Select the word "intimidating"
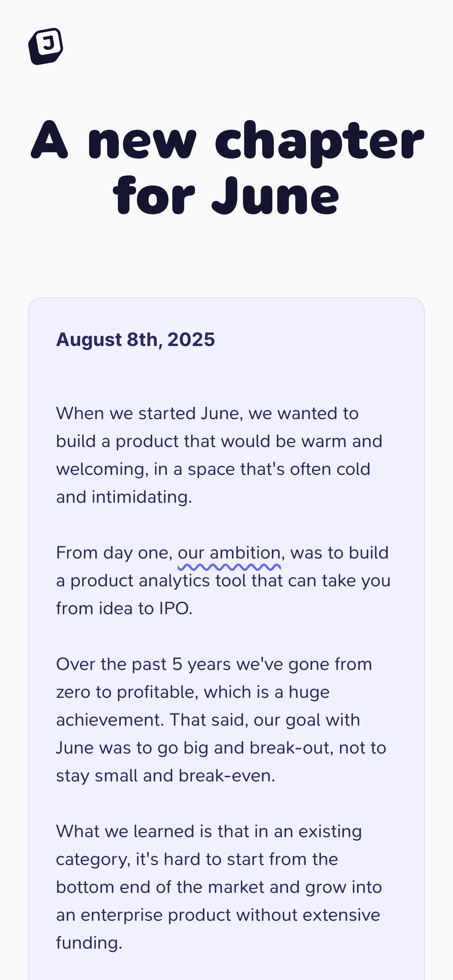453x980 pixels. 141,497
